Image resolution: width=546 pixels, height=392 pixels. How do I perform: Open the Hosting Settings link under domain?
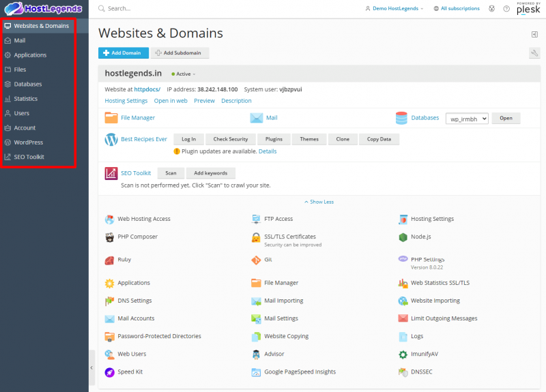(x=126, y=101)
